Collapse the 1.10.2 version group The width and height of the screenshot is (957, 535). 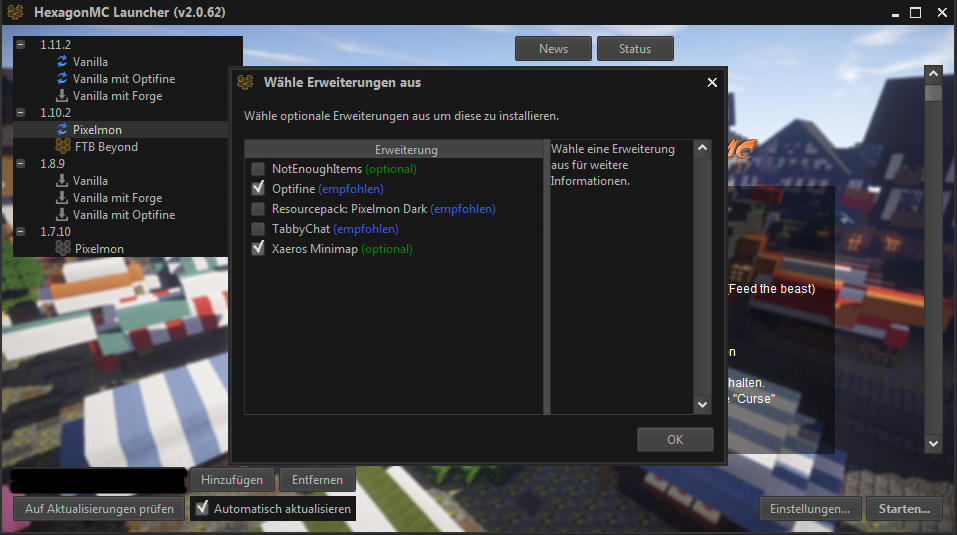[x=21, y=113]
